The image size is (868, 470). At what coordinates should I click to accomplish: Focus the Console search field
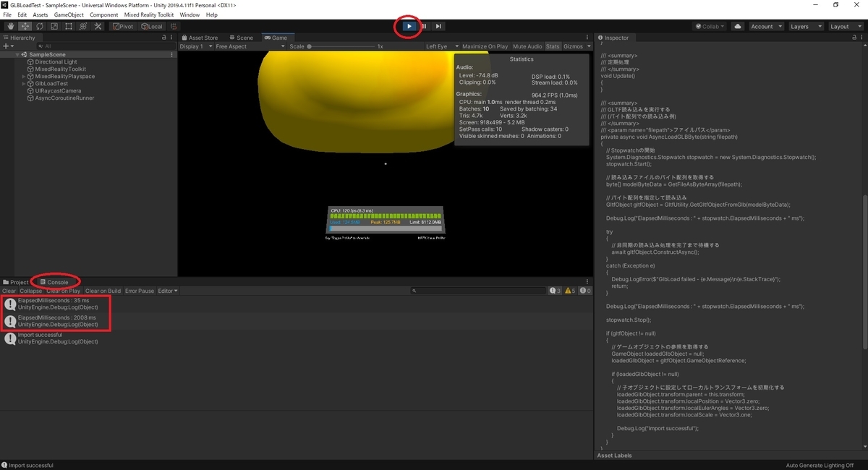click(479, 291)
